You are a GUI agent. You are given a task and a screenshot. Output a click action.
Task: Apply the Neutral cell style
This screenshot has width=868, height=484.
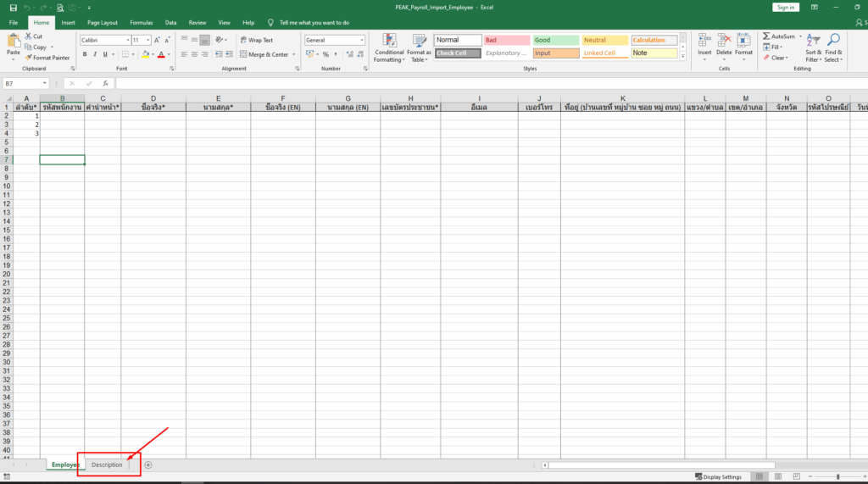tap(604, 40)
